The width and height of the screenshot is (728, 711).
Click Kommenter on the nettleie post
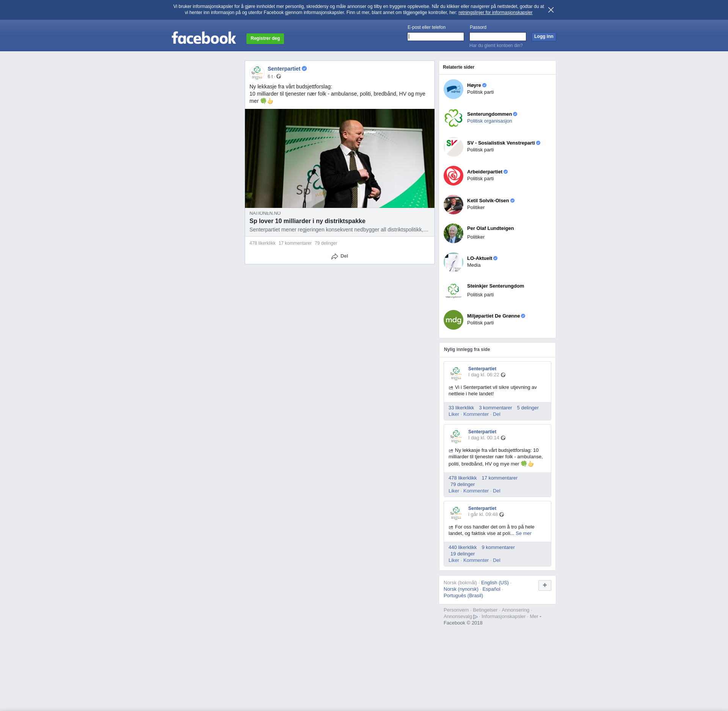476,414
